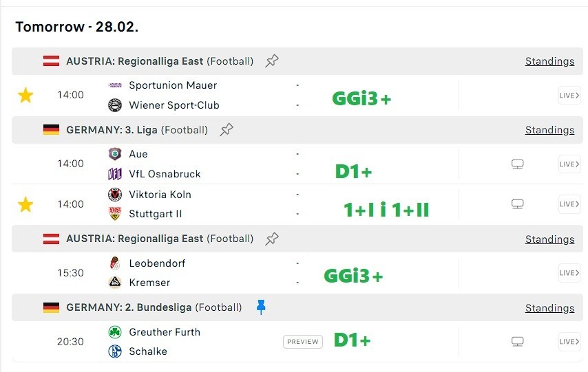
Task: Select the Stuttgart II team name
Action: tap(156, 214)
